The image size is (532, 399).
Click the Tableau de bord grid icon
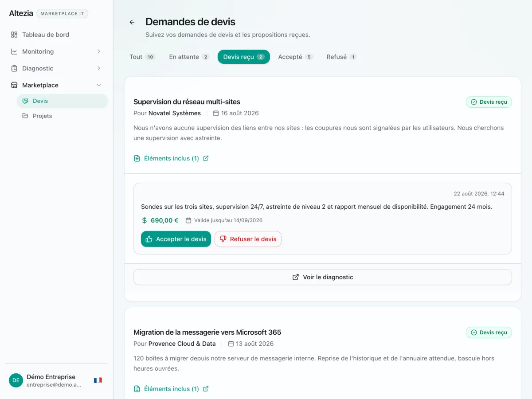coord(14,35)
